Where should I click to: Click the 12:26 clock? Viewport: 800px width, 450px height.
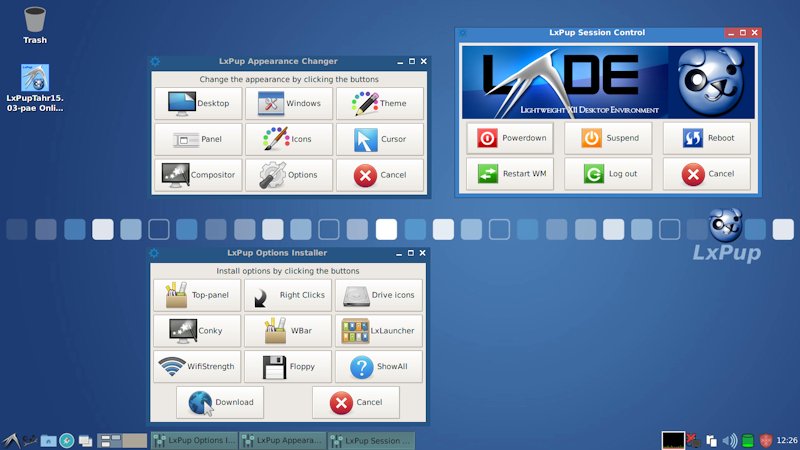(787, 440)
